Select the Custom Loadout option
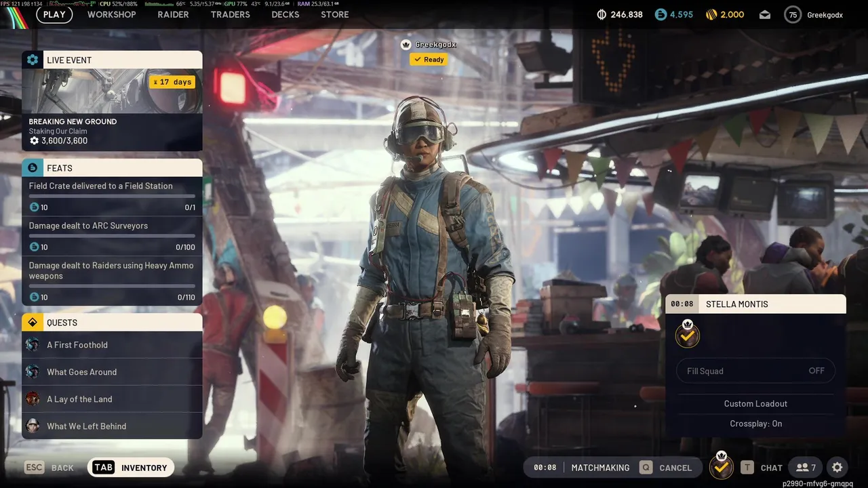The image size is (868, 488). click(755, 404)
